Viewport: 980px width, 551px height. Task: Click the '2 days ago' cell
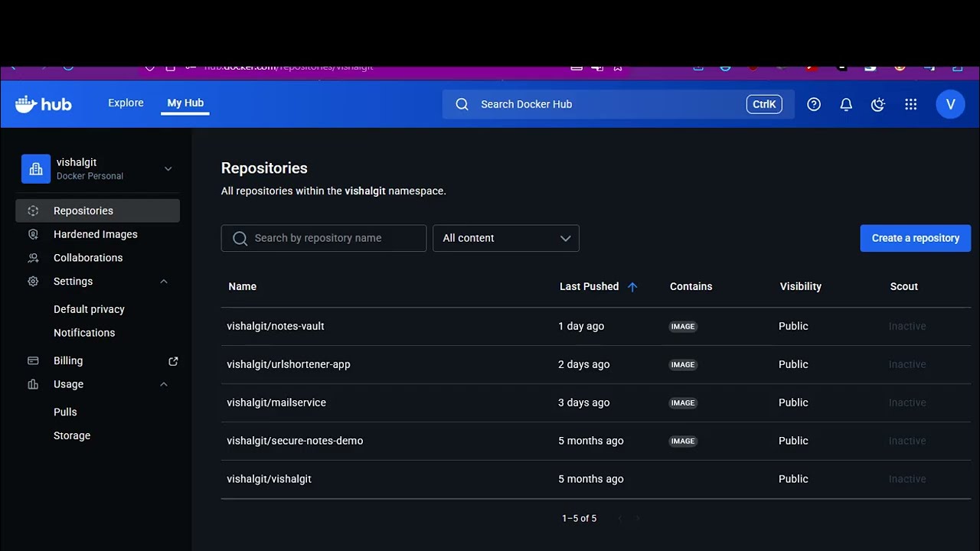tap(584, 364)
